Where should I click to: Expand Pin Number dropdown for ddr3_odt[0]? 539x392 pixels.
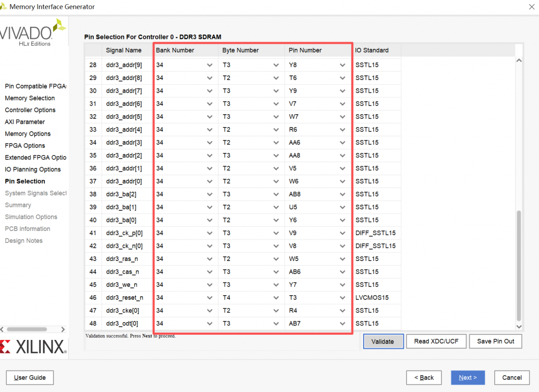coord(342,324)
